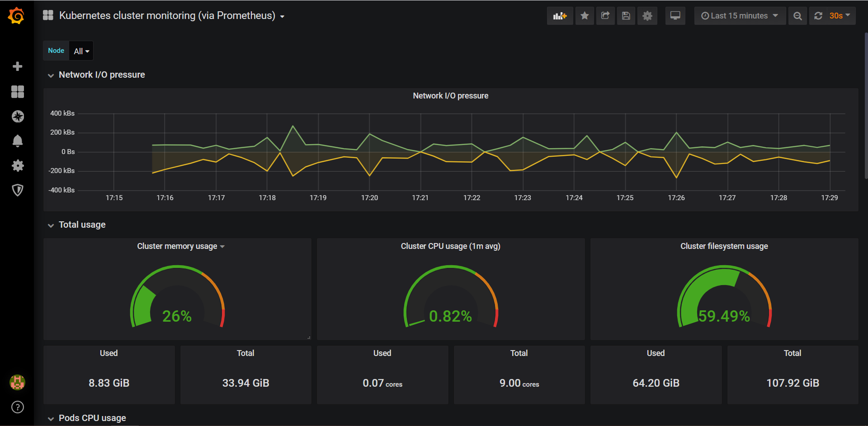Click the 9.00 cores total value
Image resolution: width=868 pixels, height=426 pixels.
(519, 383)
